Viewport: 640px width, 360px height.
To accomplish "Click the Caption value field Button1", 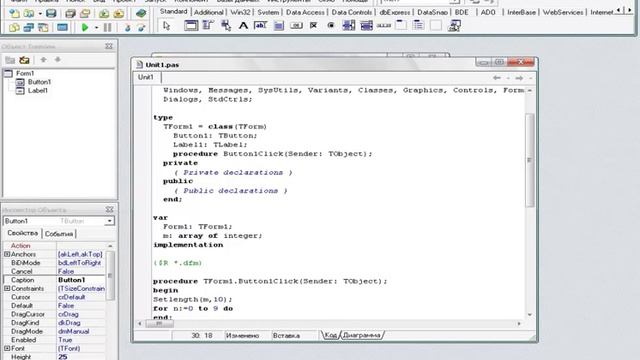I will click(x=81, y=280).
